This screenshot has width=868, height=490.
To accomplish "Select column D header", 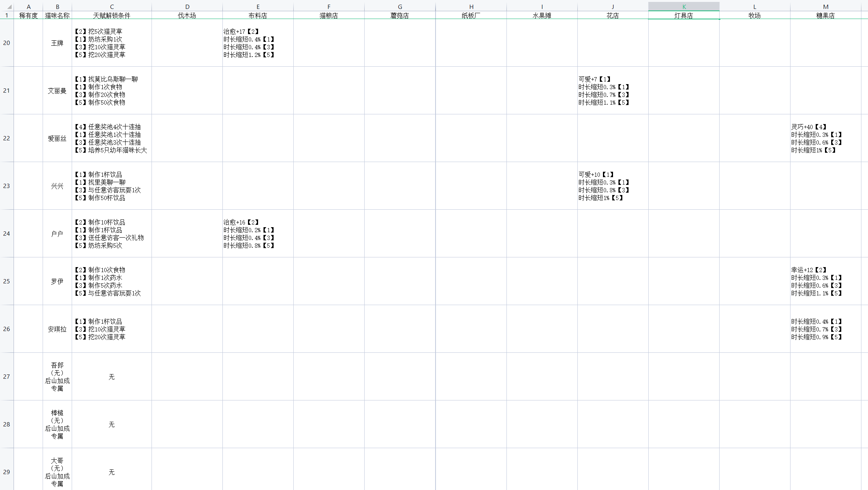I will pos(187,7).
